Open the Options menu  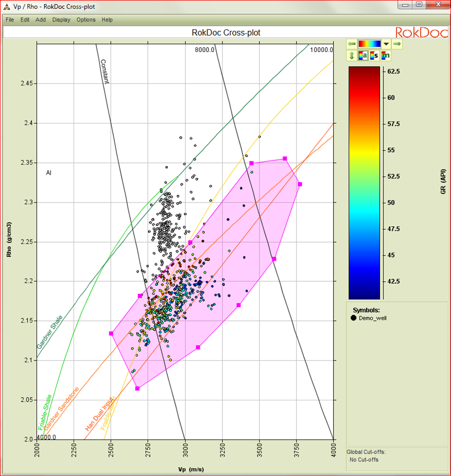[x=86, y=20]
